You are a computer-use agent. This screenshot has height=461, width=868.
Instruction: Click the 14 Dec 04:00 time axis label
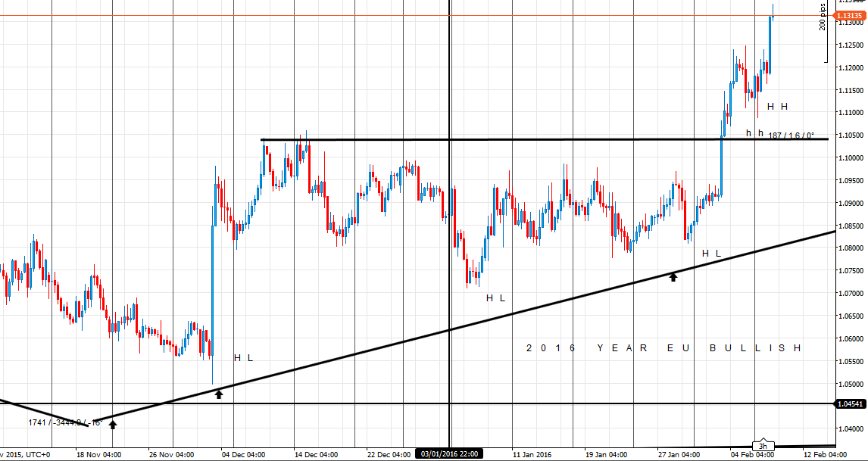pyautogui.click(x=316, y=455)
